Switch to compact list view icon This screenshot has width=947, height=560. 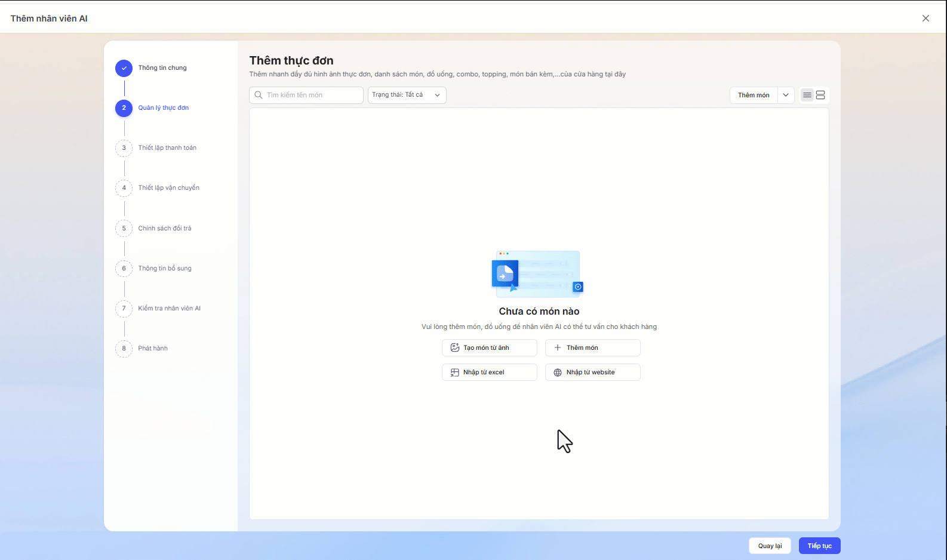807,95
